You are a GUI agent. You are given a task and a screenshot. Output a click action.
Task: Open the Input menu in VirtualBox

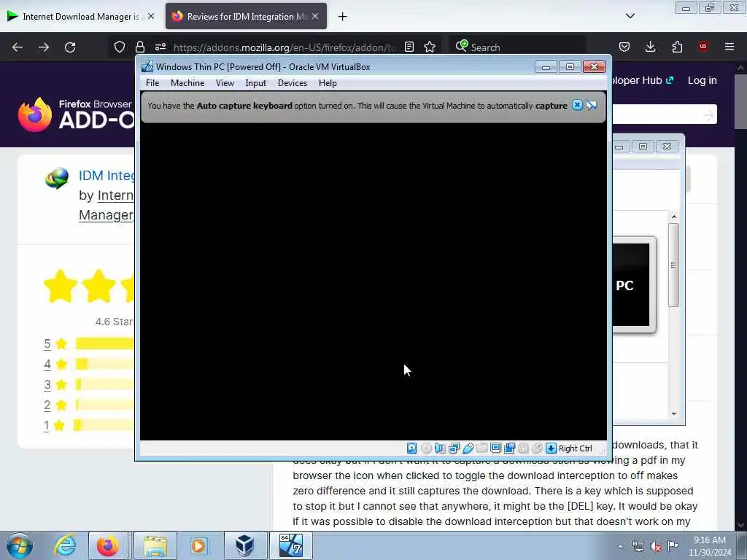pyautogui.click(x=256, y=83)
